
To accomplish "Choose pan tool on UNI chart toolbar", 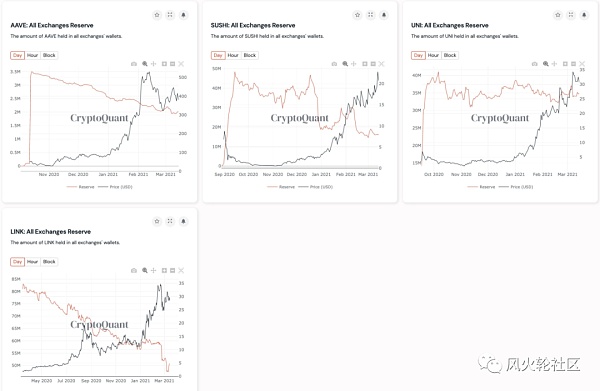I will (x=554, y=64).
